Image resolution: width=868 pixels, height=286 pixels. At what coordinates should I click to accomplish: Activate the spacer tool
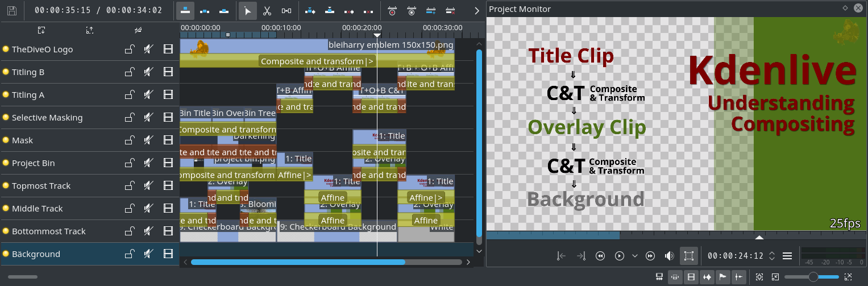[x=286, y=10]
